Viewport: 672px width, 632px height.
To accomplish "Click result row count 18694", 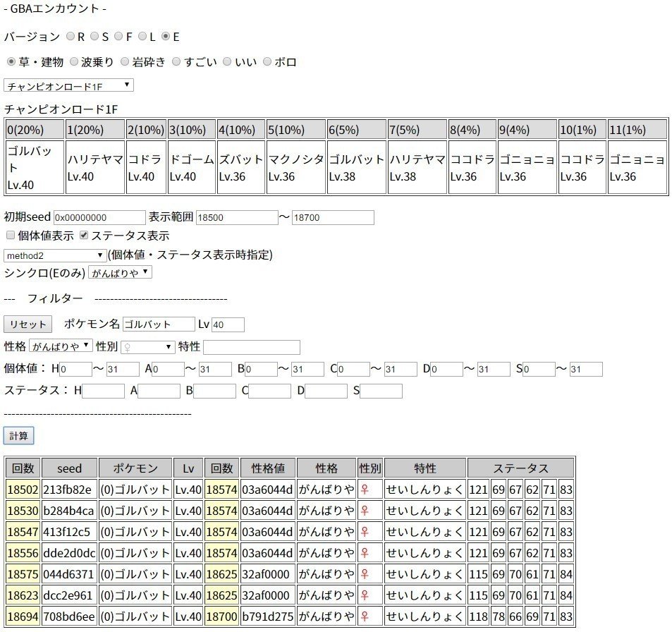I will pos(23,616).
